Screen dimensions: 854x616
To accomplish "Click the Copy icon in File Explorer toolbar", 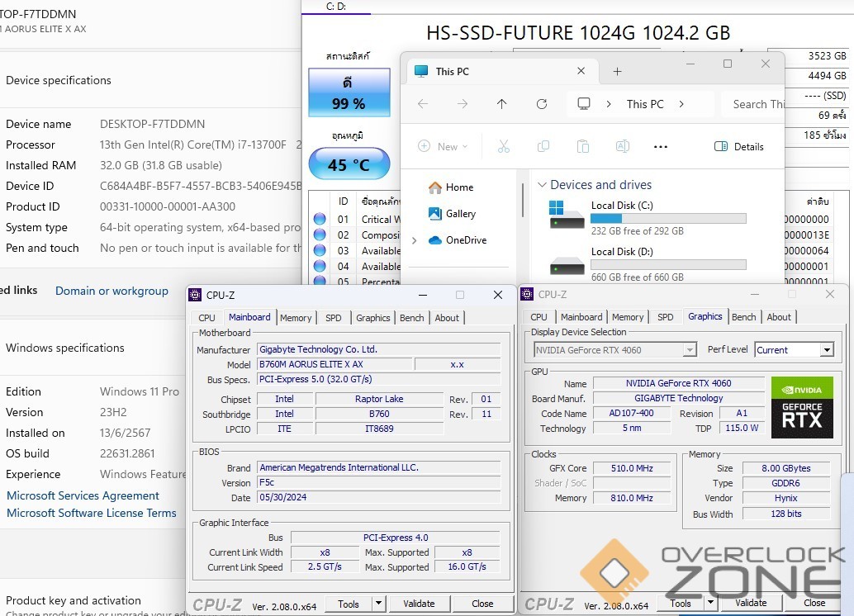I will pos(543,146).
